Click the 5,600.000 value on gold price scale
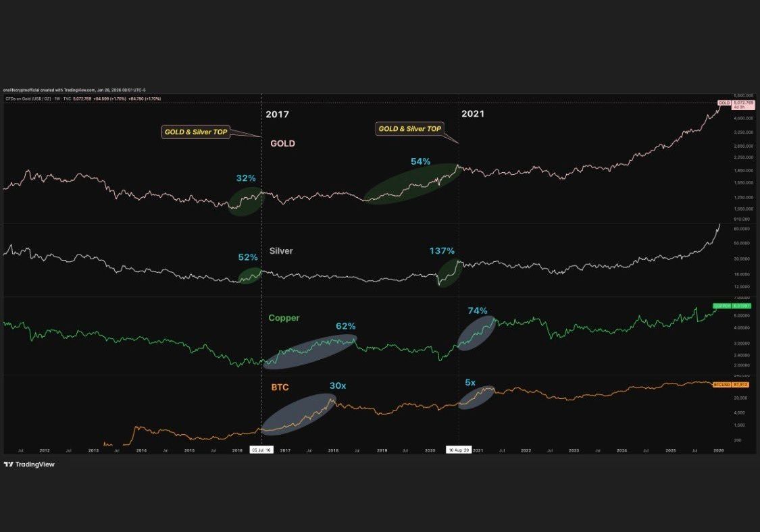760x532 pixels. [x=744, y=95]
